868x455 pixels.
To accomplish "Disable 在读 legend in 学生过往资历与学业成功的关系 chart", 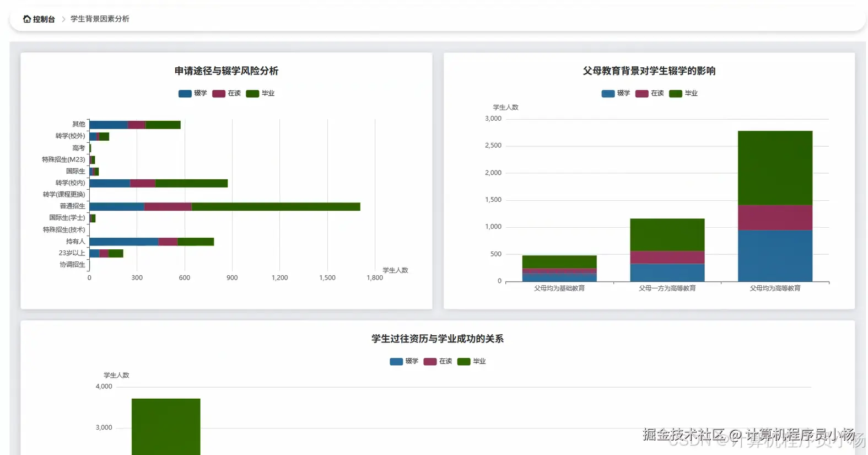I will (x=438, y=362).
